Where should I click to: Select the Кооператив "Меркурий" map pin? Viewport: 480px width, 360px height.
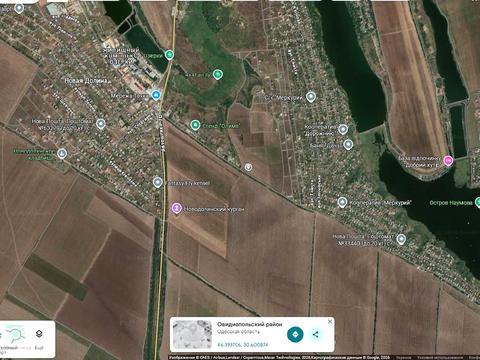342,202
